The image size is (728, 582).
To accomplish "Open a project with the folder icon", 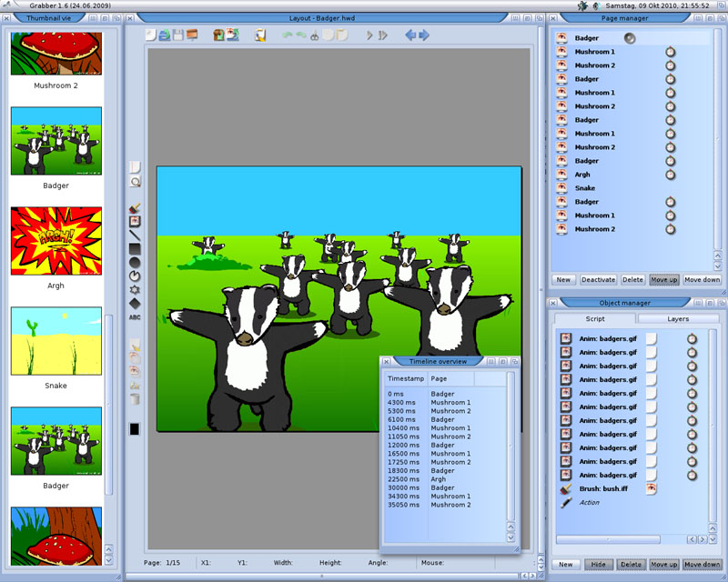I will coord(165,35).
